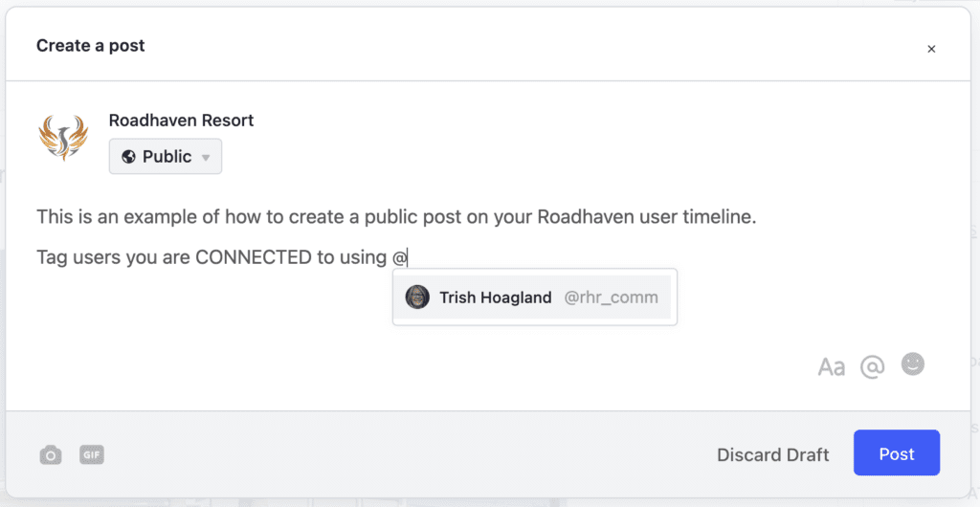
Task: Click the "Tag users you are CONNECTED" text line
Action: [x=222, y=257]
